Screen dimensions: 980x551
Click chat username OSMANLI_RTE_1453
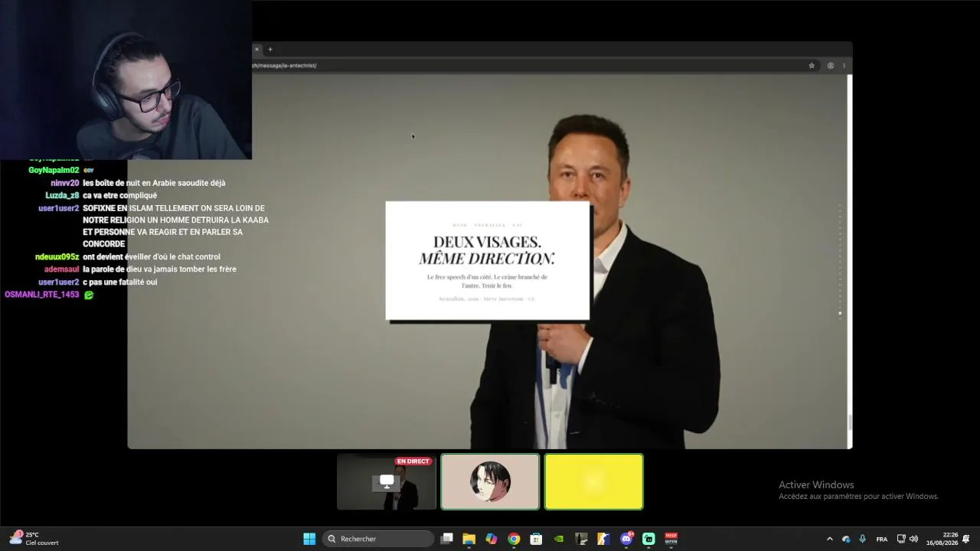pos(42,295)
